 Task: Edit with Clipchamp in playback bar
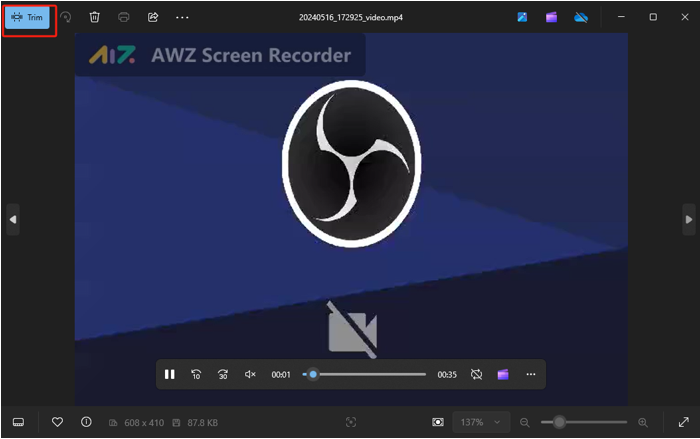pos(503,374)
